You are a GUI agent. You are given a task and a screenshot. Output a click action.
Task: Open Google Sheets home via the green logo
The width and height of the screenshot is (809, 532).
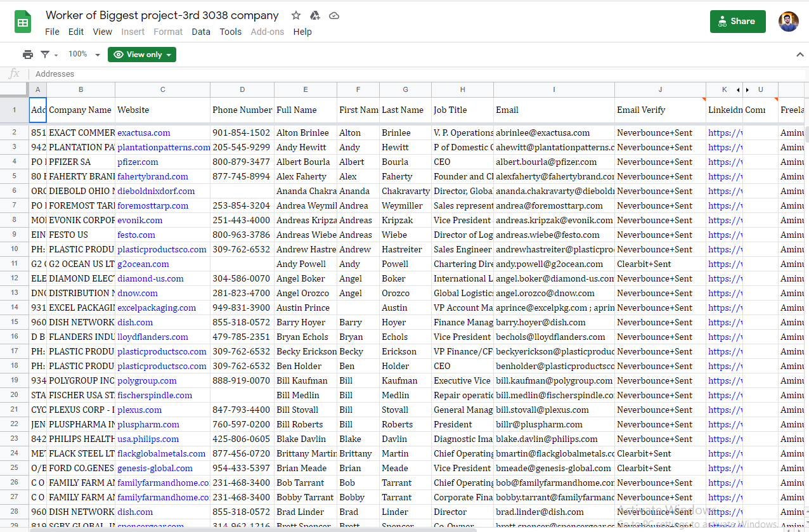pos(22,21)
